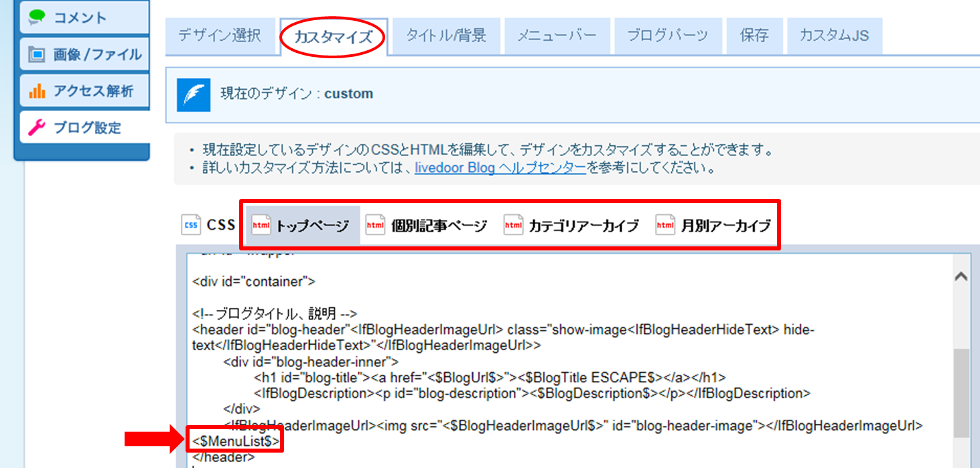Open the livedoor Blog ヘルプセンター link
Screen dimensions: 980x468
[x=500, y=167]
